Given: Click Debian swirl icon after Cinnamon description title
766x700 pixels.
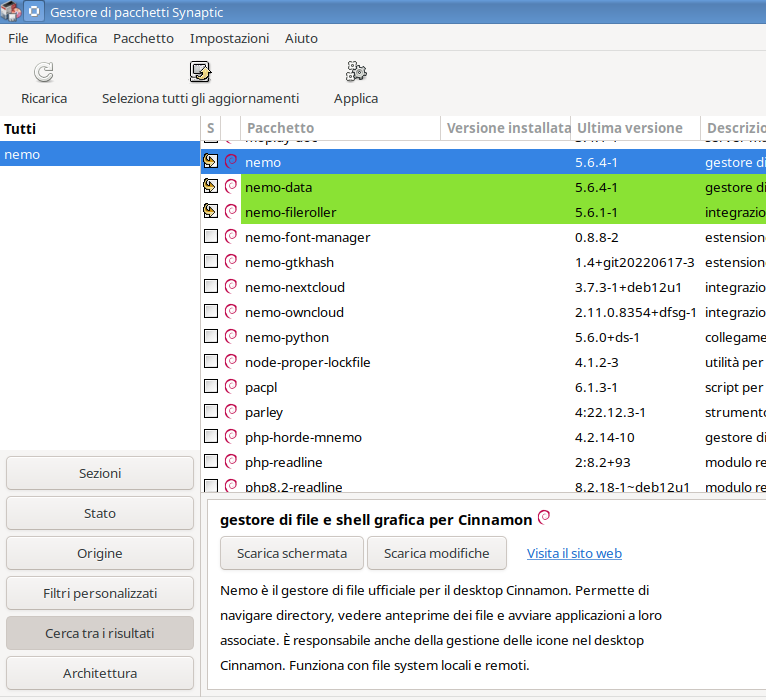Looking at the screenshot, I should pyautogui.click(x=544, y=517).
